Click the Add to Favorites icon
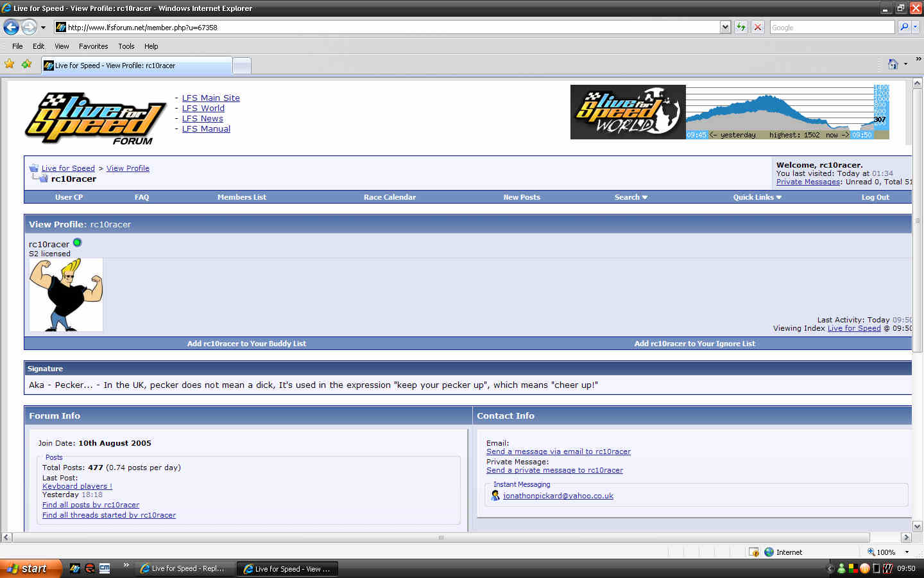Viewport: 924px width, 578px height. click(26, 64)
